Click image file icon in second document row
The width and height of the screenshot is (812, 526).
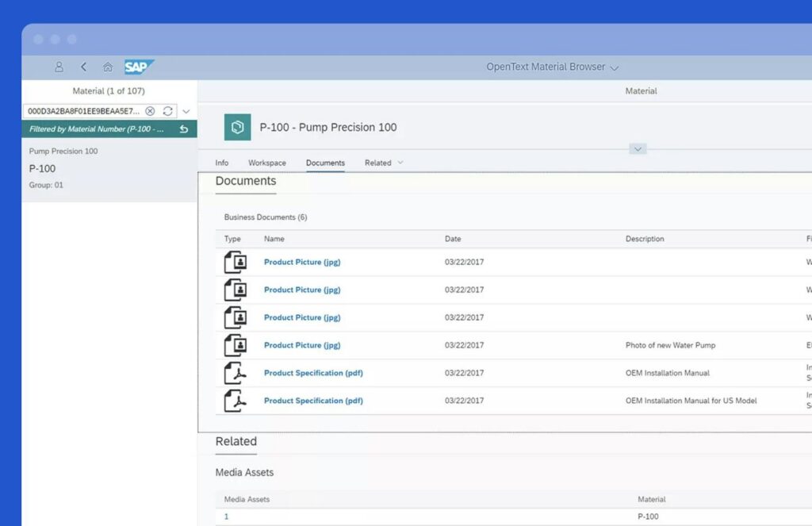235,290
